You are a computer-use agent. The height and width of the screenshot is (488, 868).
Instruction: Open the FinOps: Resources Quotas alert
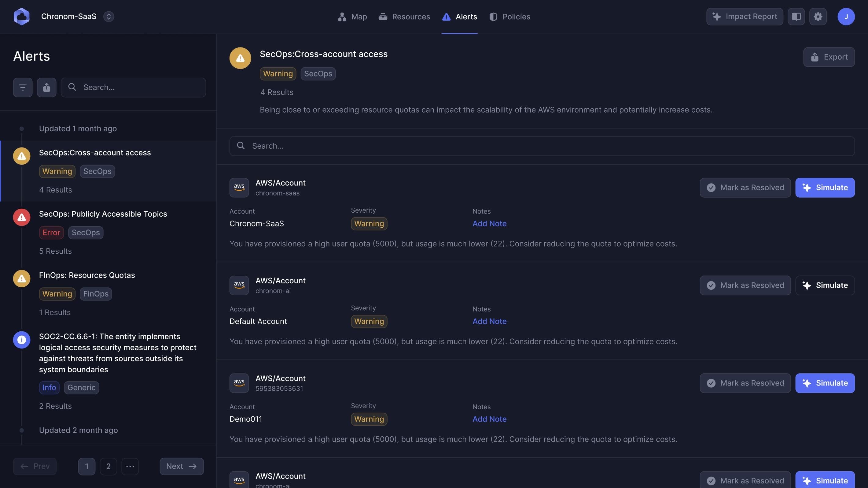[x=87, y=275]
